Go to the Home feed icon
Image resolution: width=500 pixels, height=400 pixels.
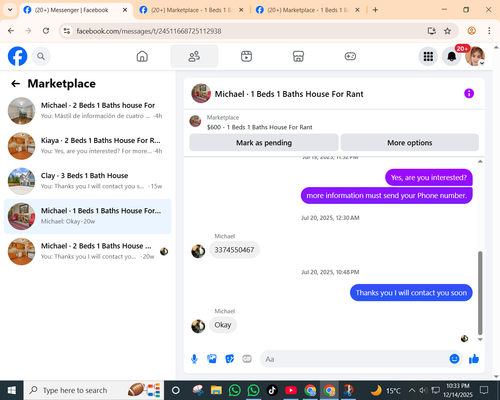142,56
